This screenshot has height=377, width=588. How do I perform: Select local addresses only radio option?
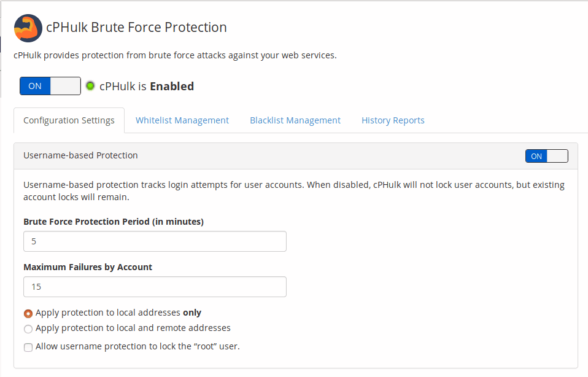pos(28,313)
